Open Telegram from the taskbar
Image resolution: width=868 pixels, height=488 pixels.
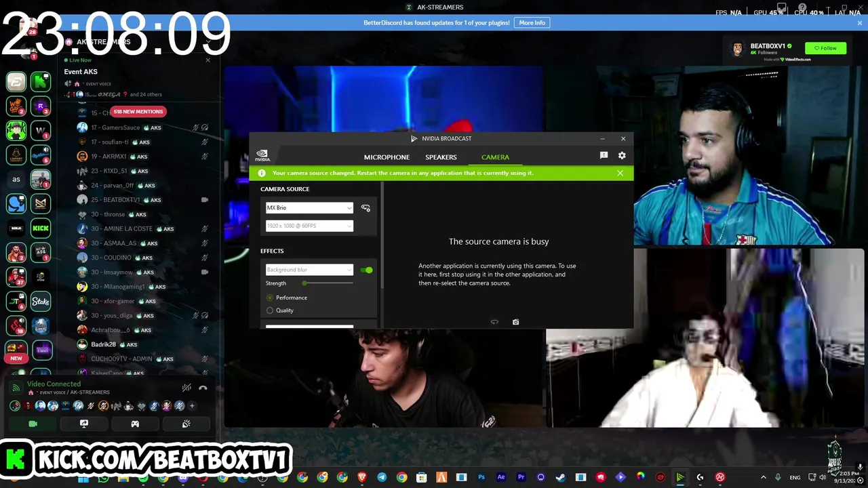click(x=382, y=477)
